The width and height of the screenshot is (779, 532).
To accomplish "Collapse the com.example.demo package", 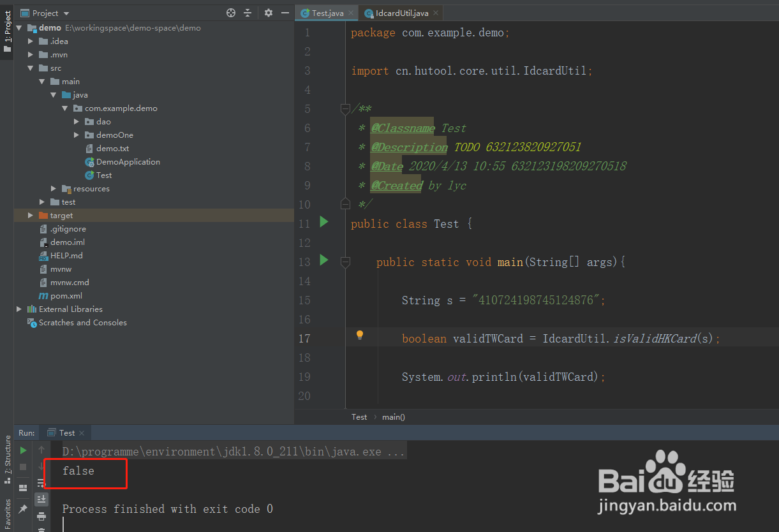I will coord(64,108).
